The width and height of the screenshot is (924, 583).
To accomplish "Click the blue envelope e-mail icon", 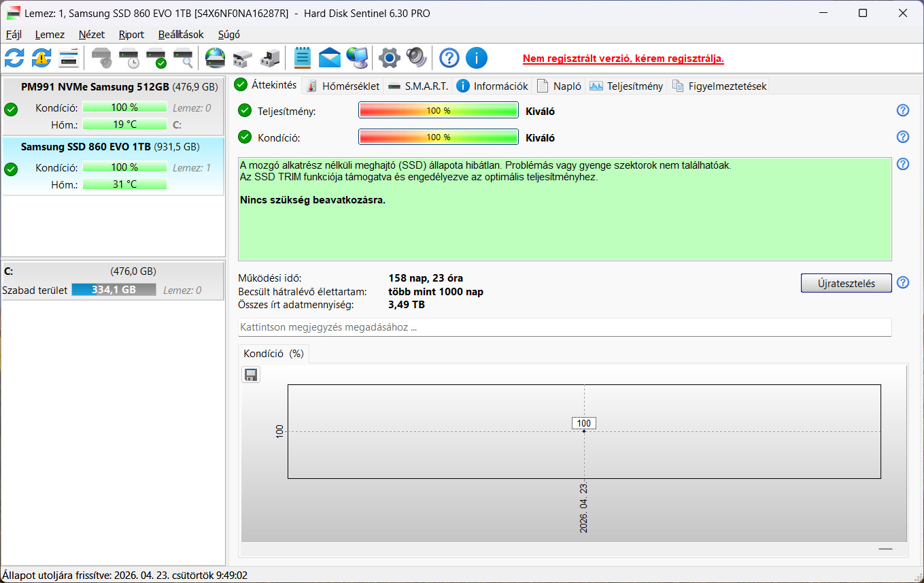I will [x=330, y=59].
